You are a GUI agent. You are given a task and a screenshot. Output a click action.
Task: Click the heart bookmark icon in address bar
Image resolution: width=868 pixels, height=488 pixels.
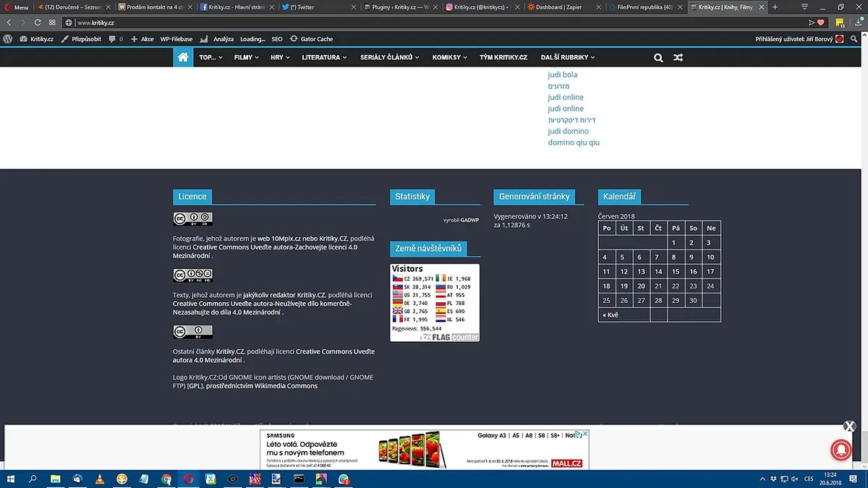point(820,22)
